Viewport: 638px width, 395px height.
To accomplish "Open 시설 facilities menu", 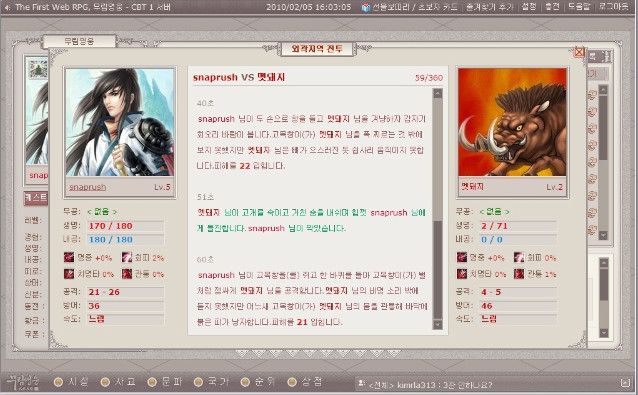I will click(x=72, y=382).
